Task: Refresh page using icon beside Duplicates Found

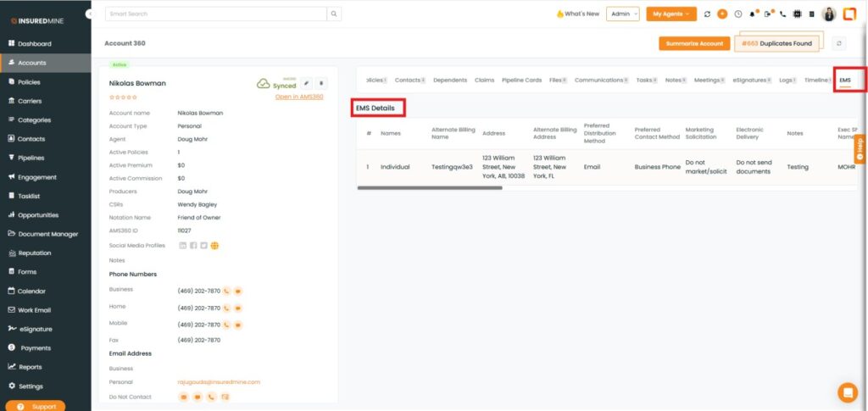Action: [x=839, y=43]
